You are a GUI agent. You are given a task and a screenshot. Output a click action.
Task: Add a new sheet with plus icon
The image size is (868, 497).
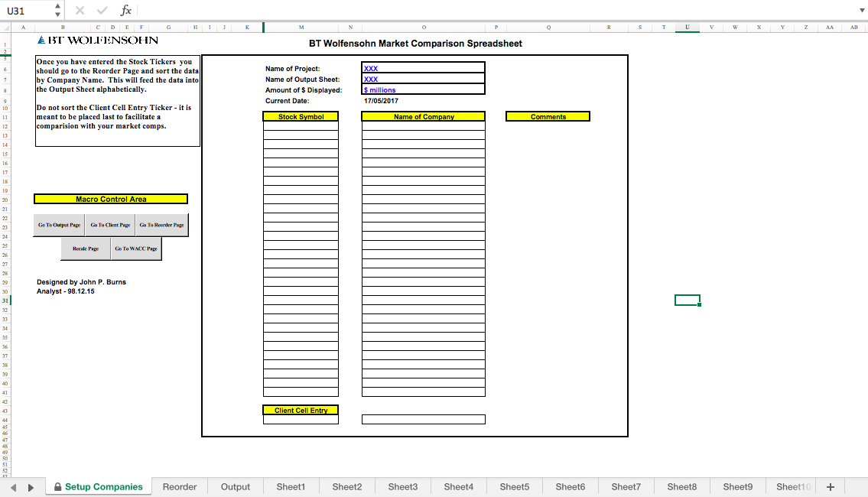tap(831, 487)
